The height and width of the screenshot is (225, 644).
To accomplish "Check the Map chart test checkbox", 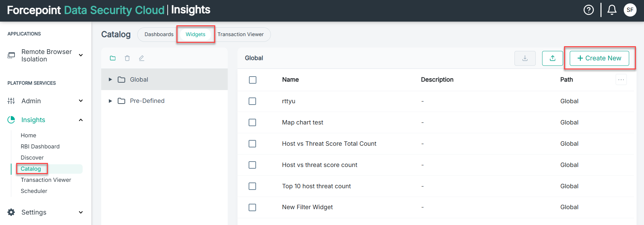I will pyautogui.click(x=252, y=122).
